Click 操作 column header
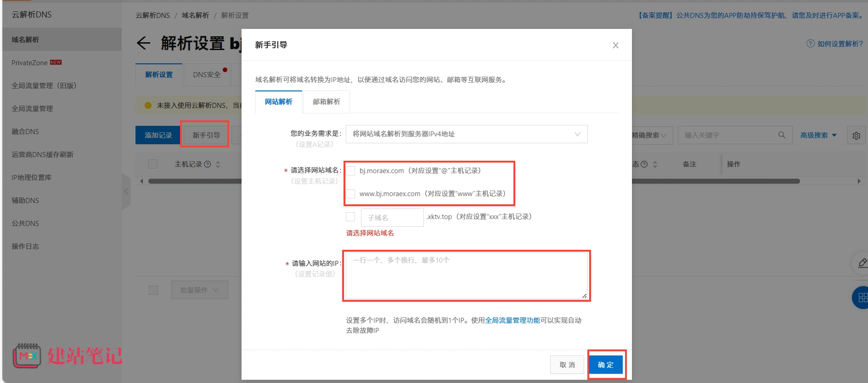The width and height of the screenshot is (868, 383). (x=733, y=164)
